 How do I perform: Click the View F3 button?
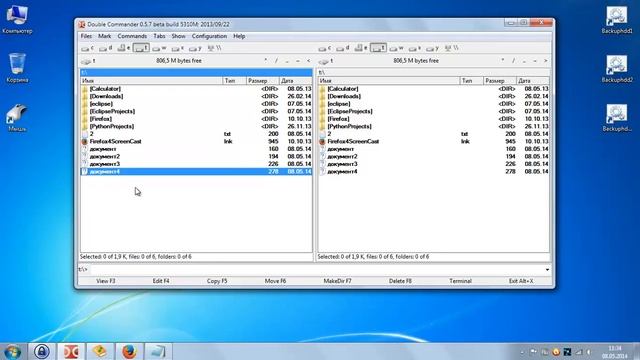click(x=106, y=281)
